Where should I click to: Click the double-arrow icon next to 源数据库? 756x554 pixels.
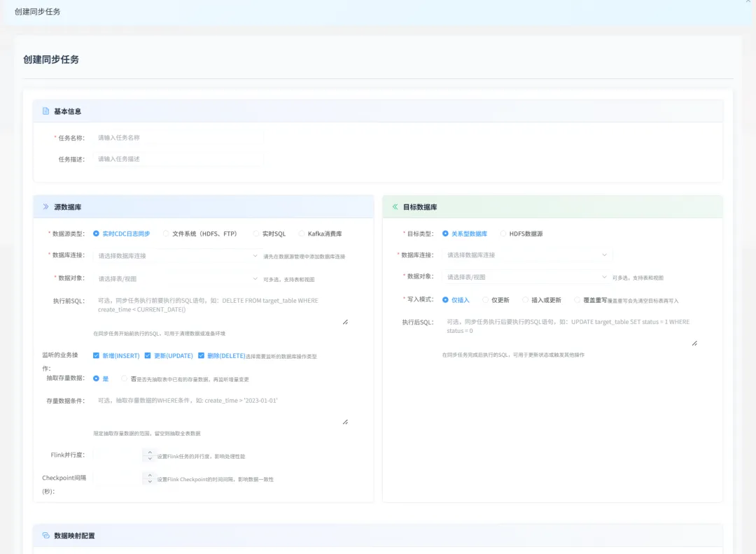pos(46,207)
